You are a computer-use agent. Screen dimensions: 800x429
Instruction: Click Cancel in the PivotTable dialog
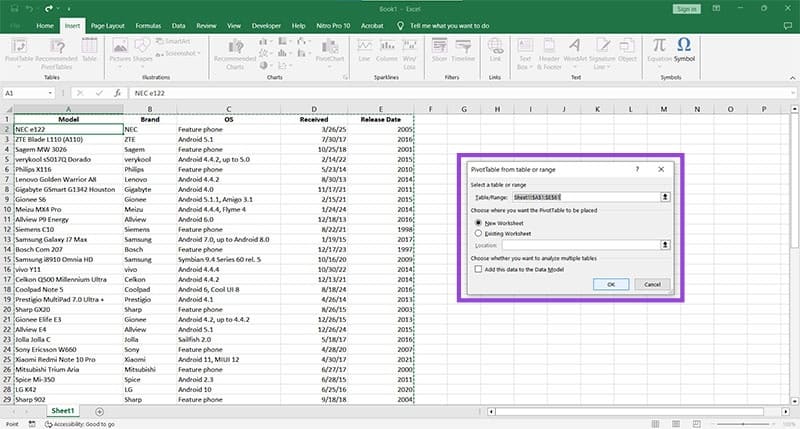pyautogui.click(x=651, y=284)
